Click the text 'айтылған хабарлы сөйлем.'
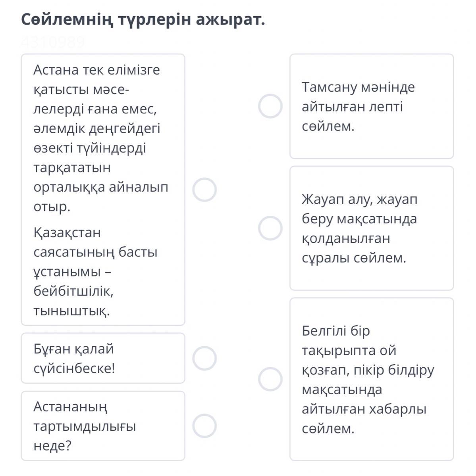The image size is (476, 476). 364,418
